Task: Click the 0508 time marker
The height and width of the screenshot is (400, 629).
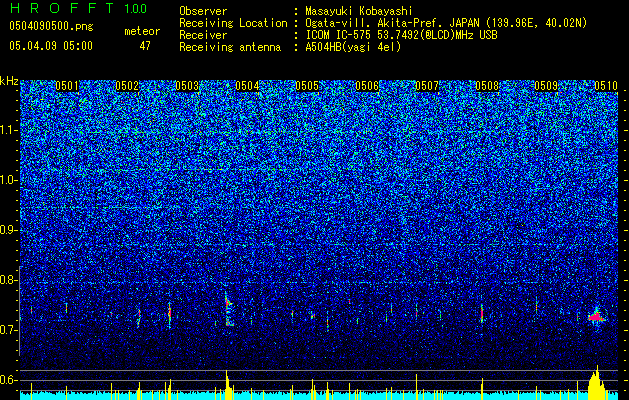Action: pyautogui.click(x=487, y=86)
